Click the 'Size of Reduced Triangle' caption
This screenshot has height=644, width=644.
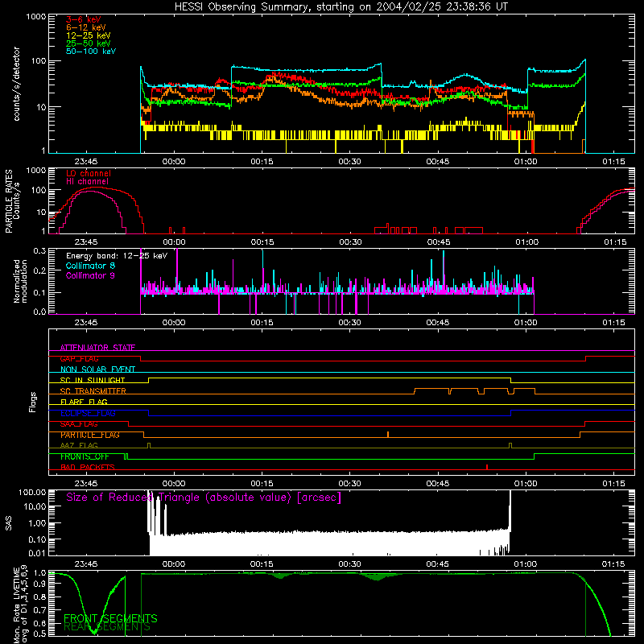(204, 497)
